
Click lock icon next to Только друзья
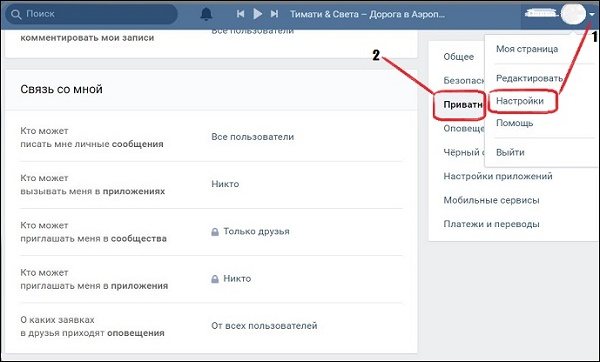tap(215, 232)
